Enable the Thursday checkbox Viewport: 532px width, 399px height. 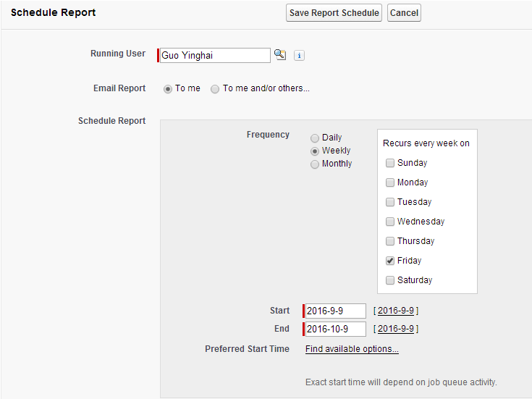tap(390, 241)
